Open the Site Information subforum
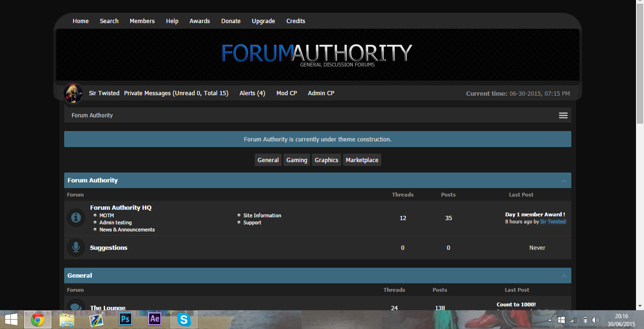 click(262, 215)
